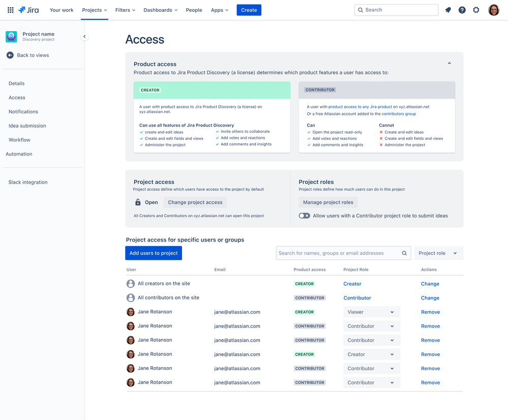Click the CREATOR badge in the green card

pyautogui.click(x=150, y=90)
